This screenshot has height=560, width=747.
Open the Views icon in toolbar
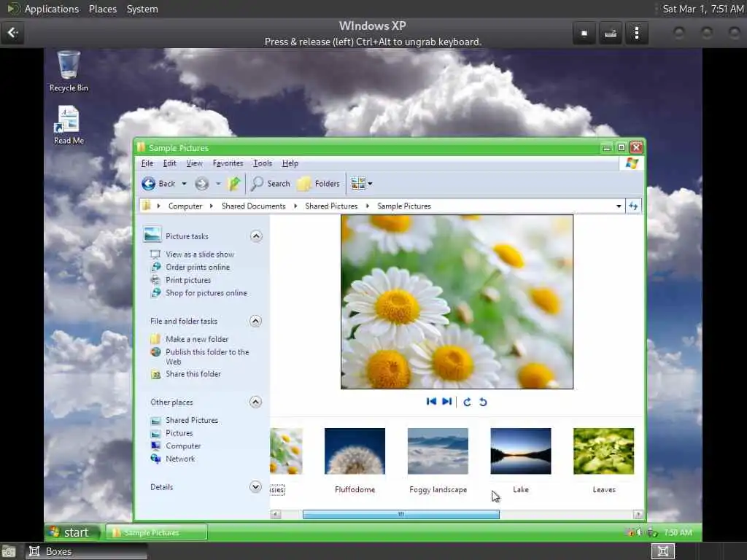coord(357,183)
